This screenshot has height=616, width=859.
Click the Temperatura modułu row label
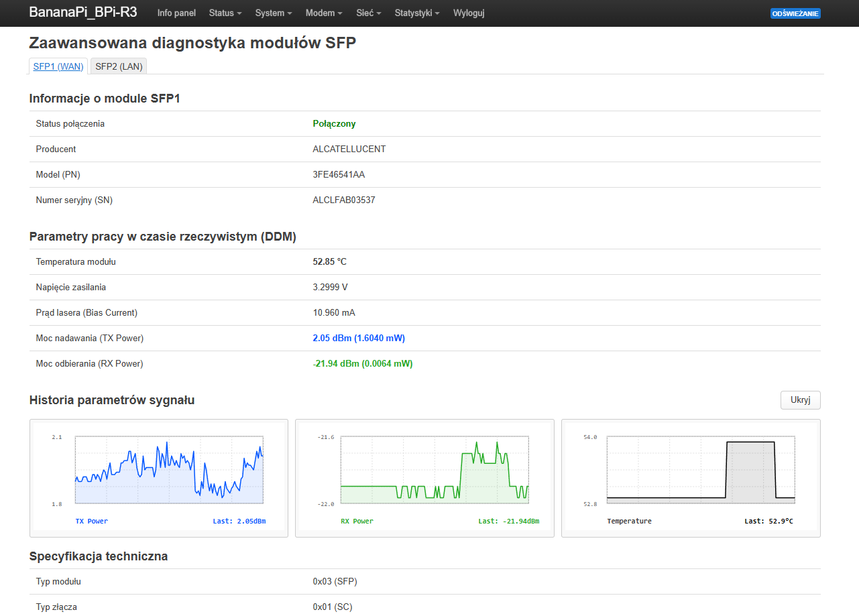tap(76, 262)
